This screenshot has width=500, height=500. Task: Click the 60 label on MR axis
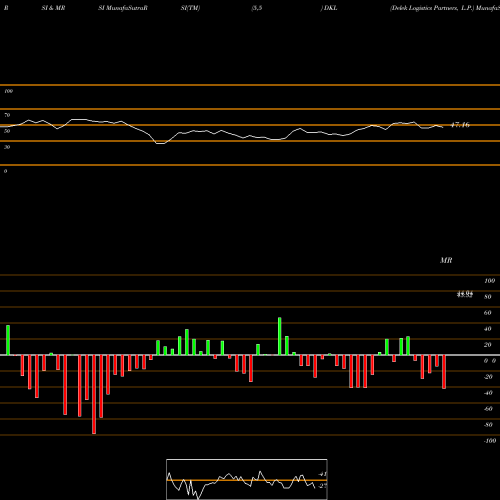coord(487,313)
